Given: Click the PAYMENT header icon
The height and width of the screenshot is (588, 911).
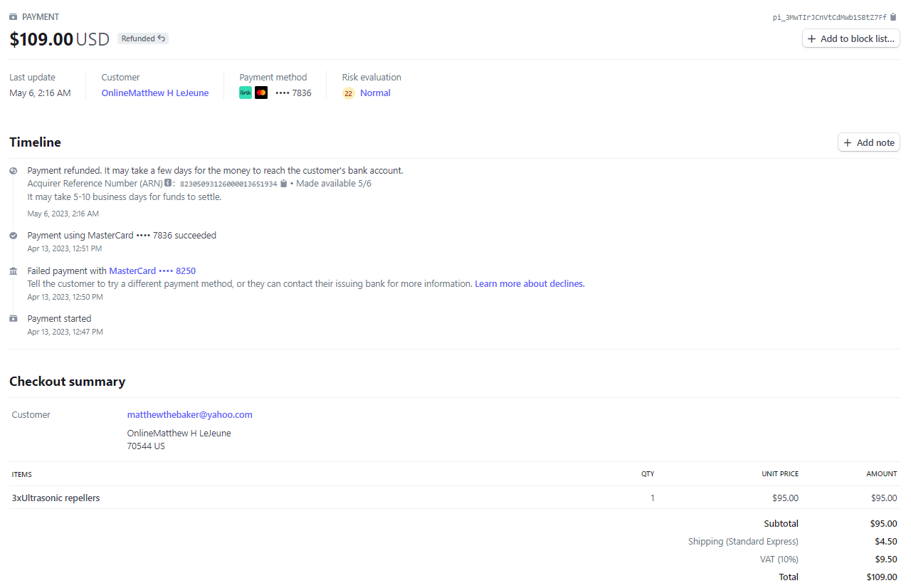Looking at the screenshot, I should [14, 16].
